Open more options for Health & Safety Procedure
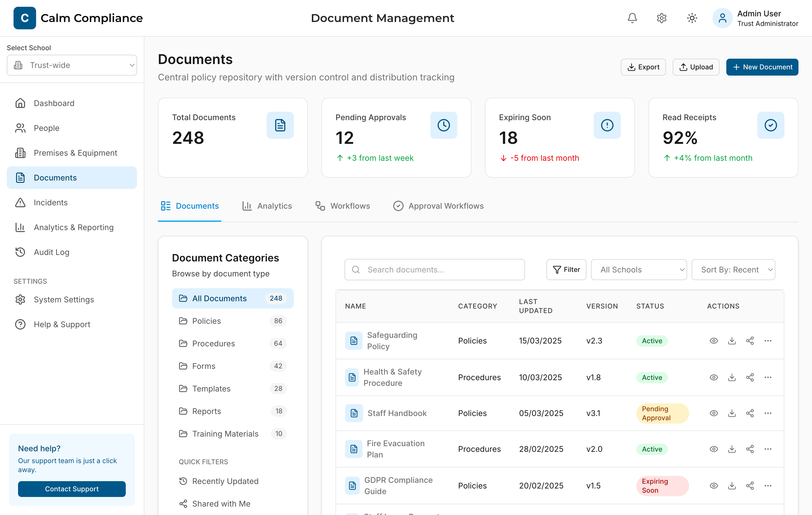Image resolution: width=812 pixels, height=515 pixels. [x=768, y=377]
